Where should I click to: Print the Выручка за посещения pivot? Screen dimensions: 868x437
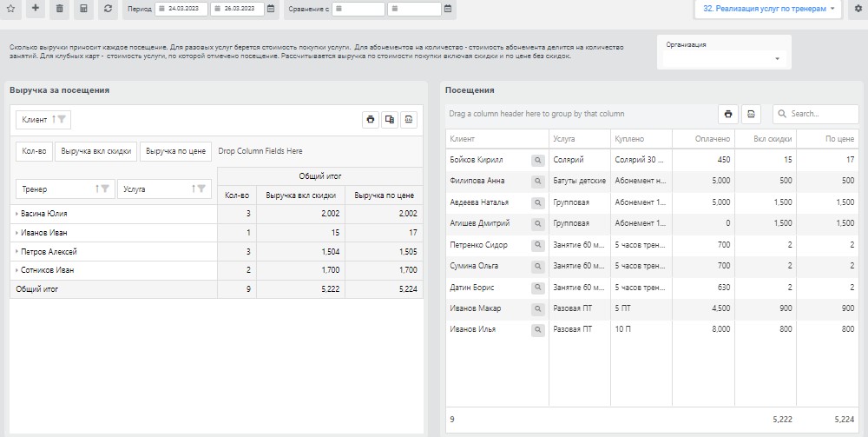coord(371,120)
